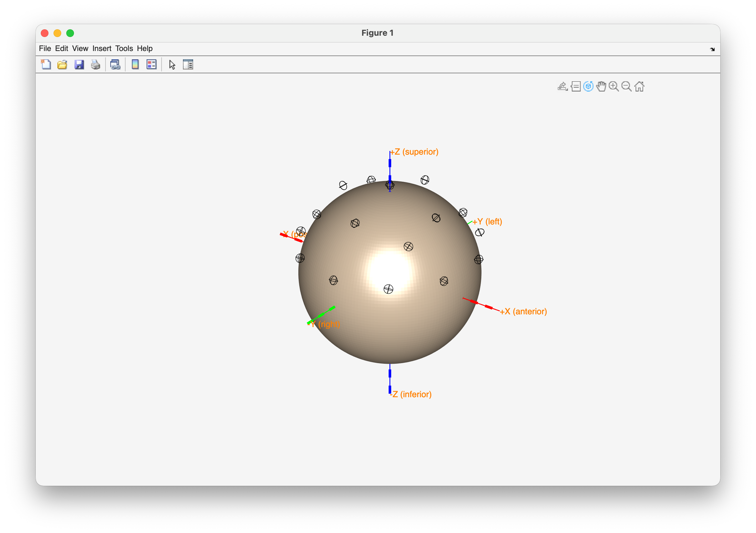Toggle the Edit Plot arrow tool
This screenshot has width=756, height=533.
[172, 65]
